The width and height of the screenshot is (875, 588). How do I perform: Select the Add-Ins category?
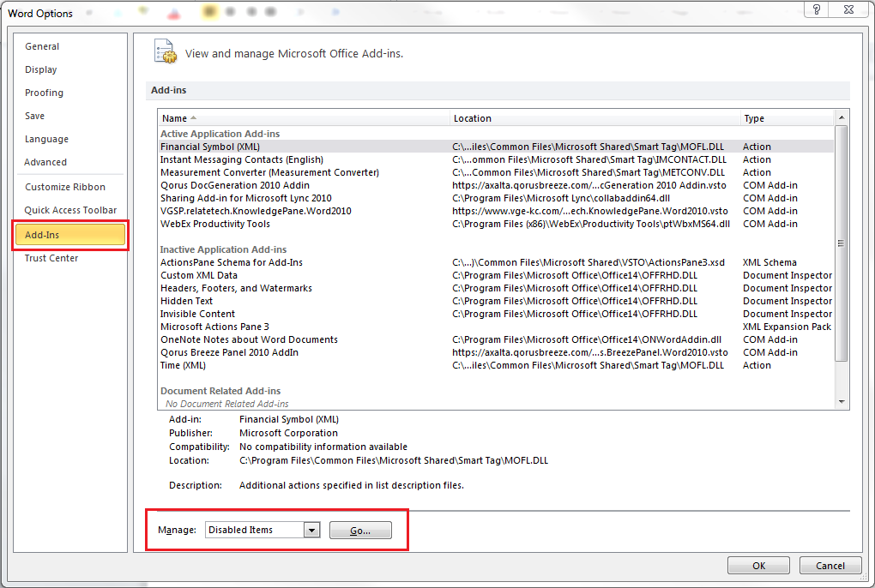(x=70, y=235)
